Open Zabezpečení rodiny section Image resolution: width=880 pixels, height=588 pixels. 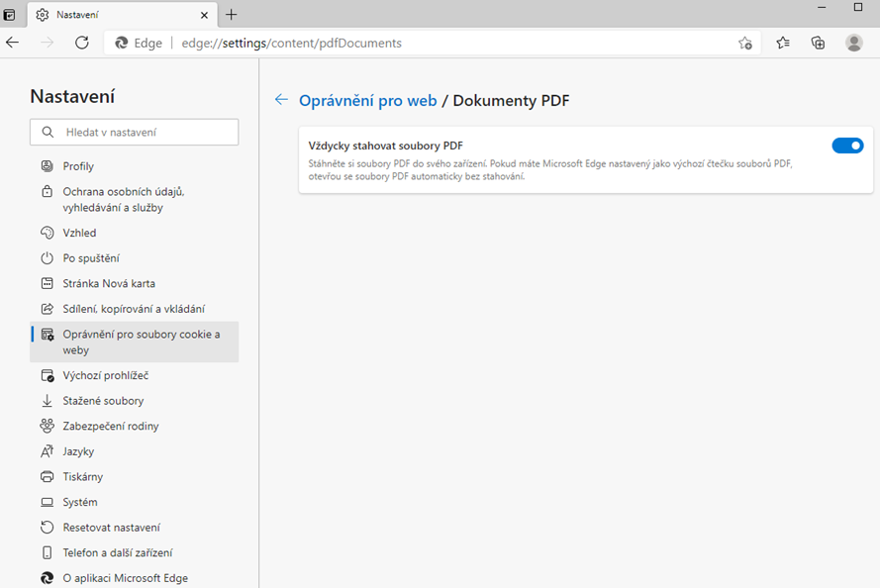click(135, 426)
